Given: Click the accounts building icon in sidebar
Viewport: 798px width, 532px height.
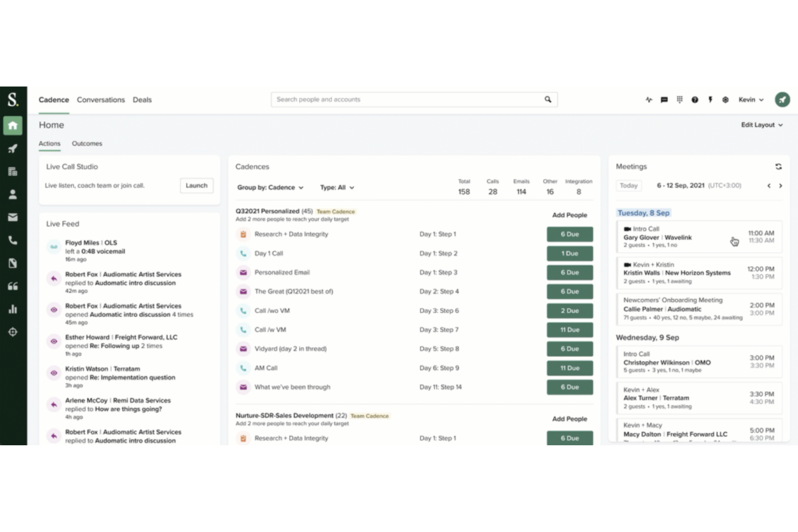Looking at the screenshot, I should 13,171.
